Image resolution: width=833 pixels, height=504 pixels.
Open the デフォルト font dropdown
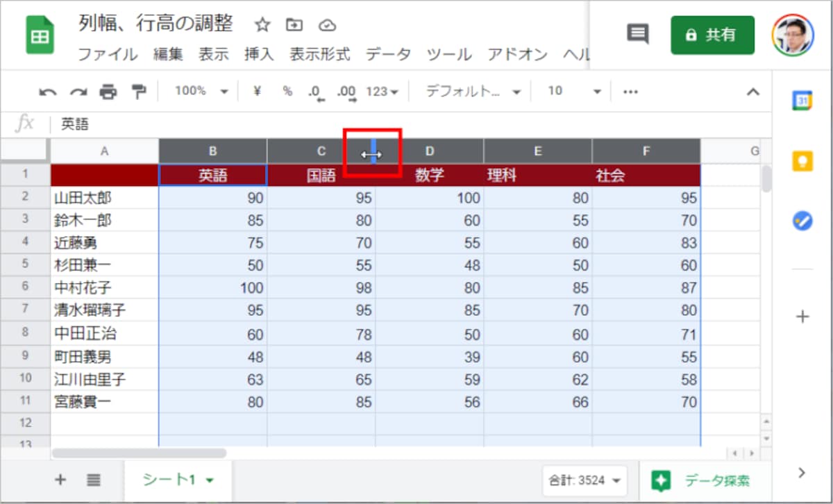(x=473, y=92)
